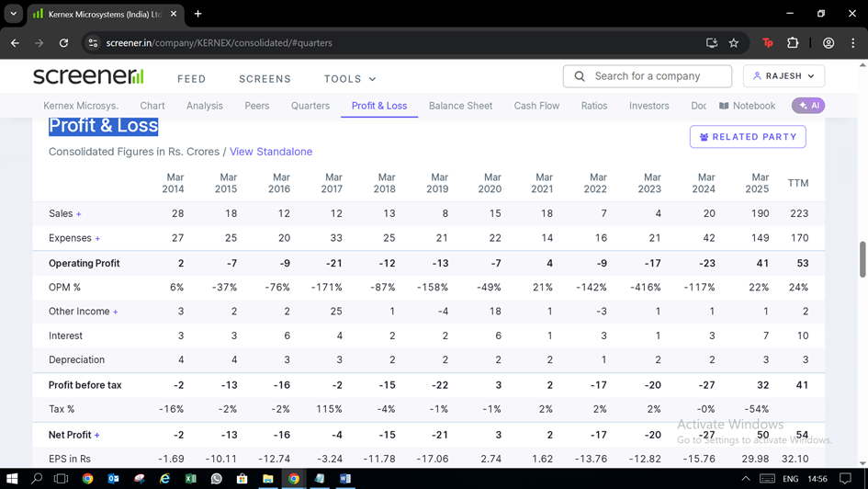Open the RAJESH account dropdown

(783, 76)
